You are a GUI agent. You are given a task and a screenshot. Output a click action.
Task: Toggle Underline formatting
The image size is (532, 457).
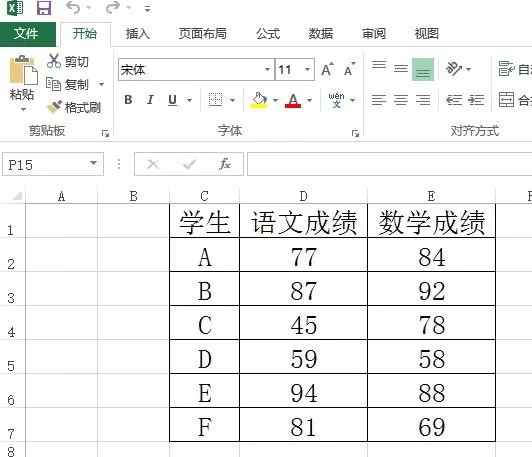pos(172,100)
